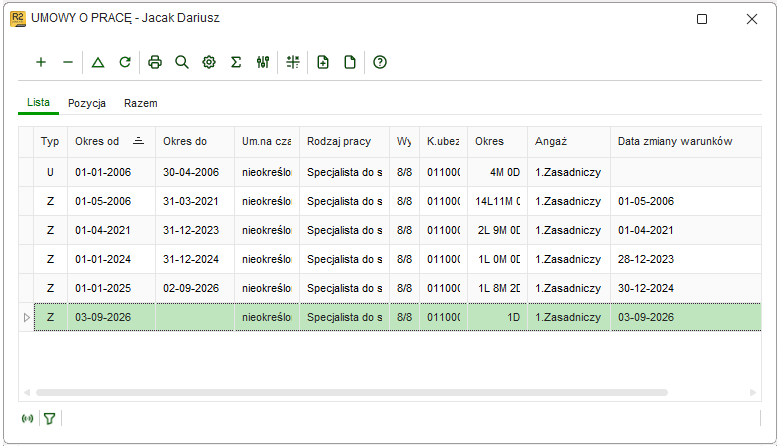Switch to the Pozycja tab

pos(87,103)
